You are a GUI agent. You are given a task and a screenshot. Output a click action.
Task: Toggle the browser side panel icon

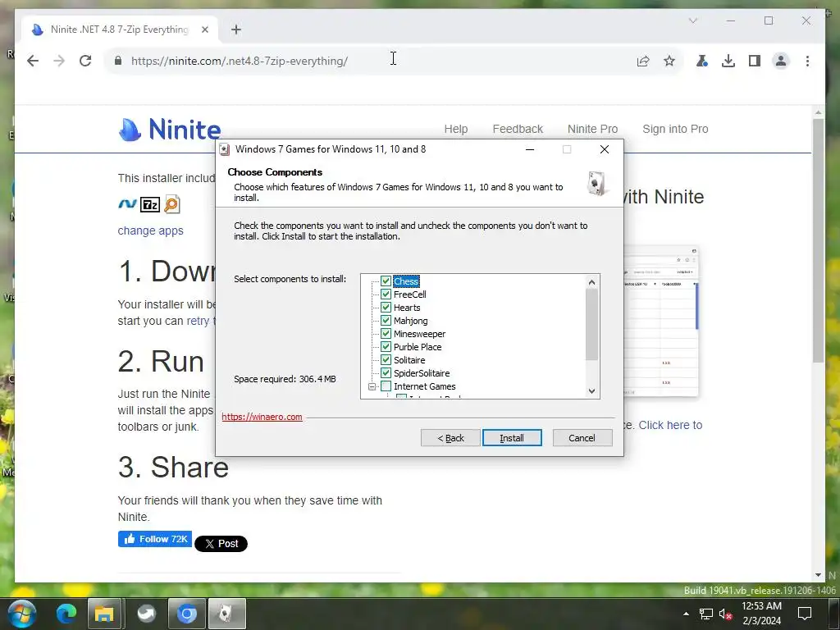tap(755, 61)
